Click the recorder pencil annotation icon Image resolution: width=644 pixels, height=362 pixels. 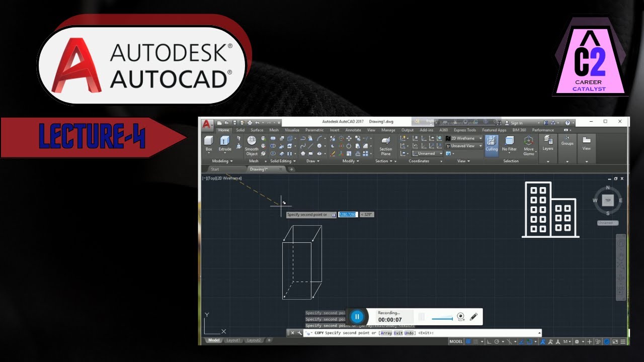[473, 316]
